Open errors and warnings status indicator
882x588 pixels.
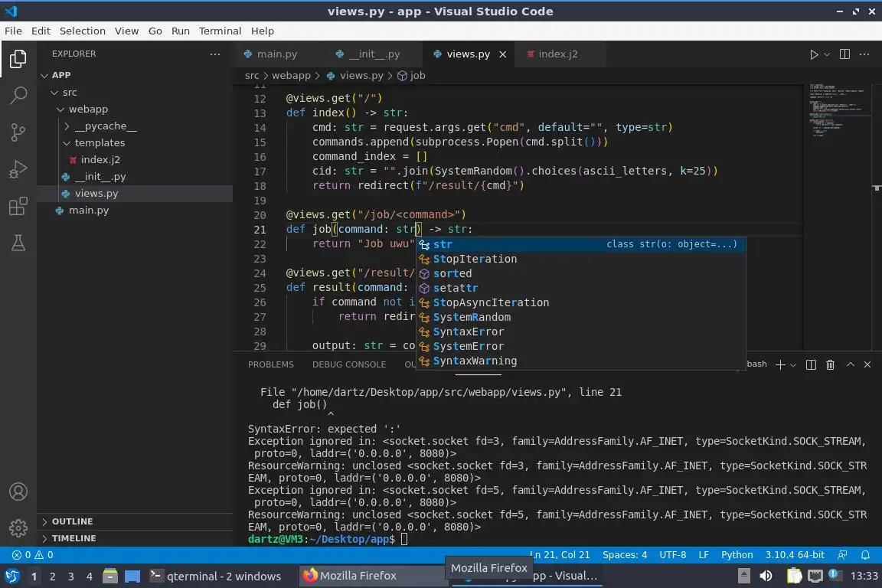click(x=33, y=555)
